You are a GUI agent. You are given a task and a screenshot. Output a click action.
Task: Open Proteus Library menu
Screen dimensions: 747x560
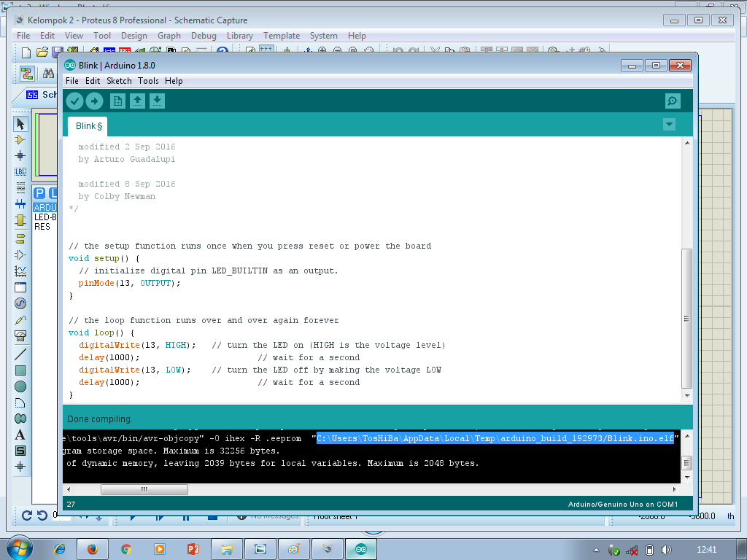tap(239, 36)
